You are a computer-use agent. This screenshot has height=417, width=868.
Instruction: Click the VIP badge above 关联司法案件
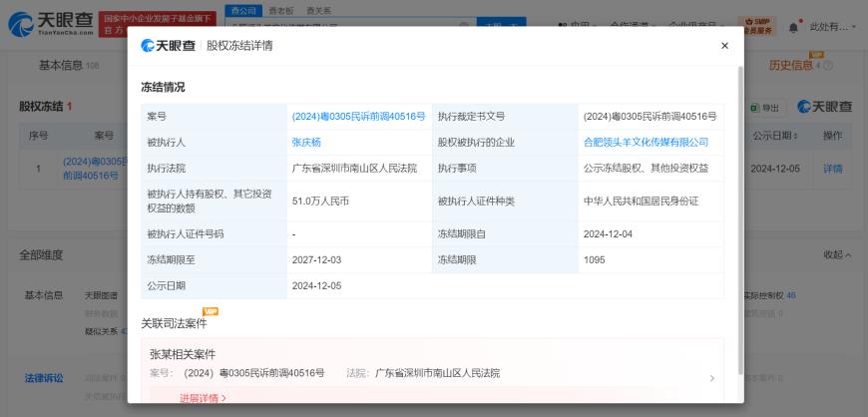coord(211,311)
